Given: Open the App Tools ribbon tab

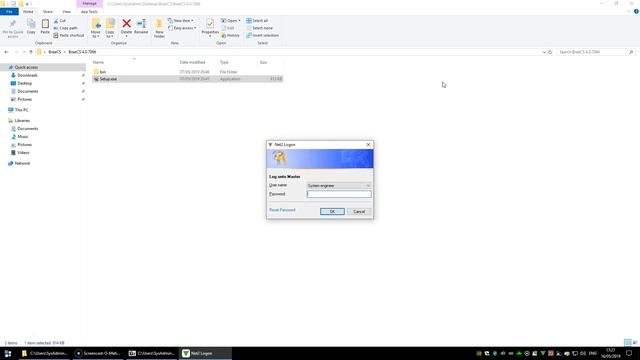Looking at the screenshot, I should pyautogui.click(x=89, y=11).
